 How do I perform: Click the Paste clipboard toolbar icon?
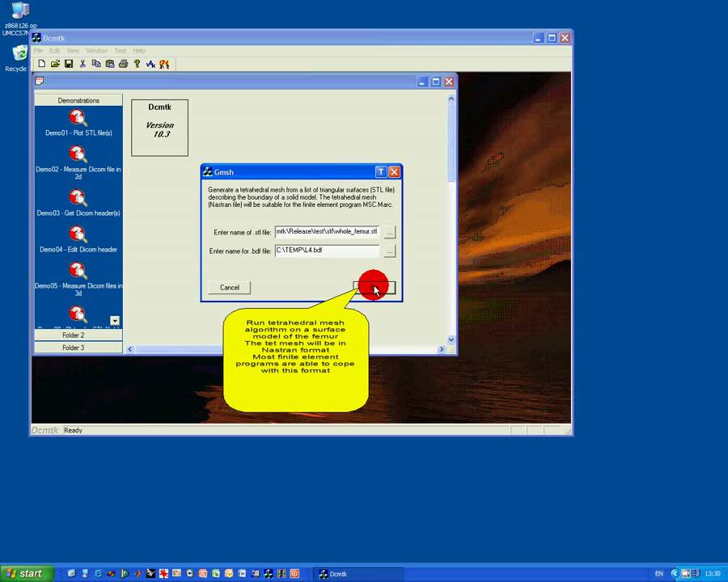click(109, 64)
